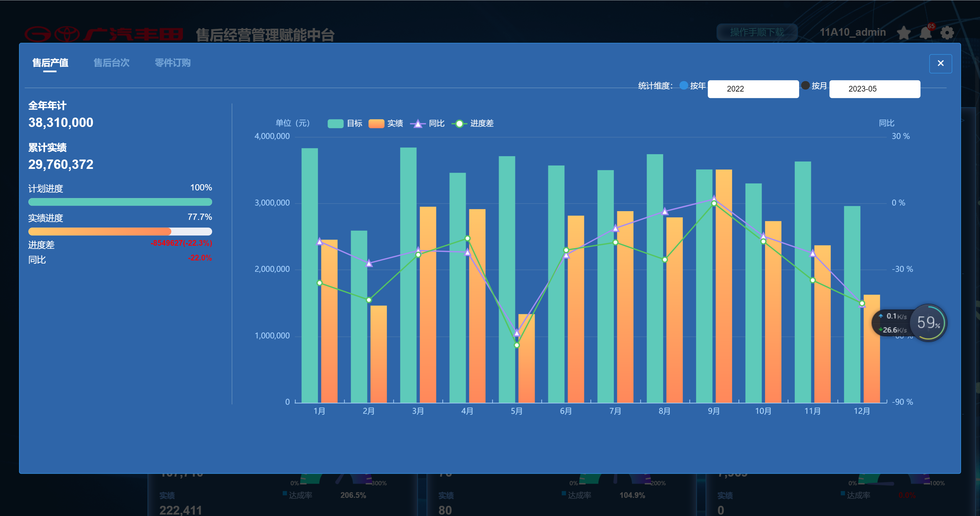
Task: Switch to the 售后产值 tab
Action: pos(50,63)
